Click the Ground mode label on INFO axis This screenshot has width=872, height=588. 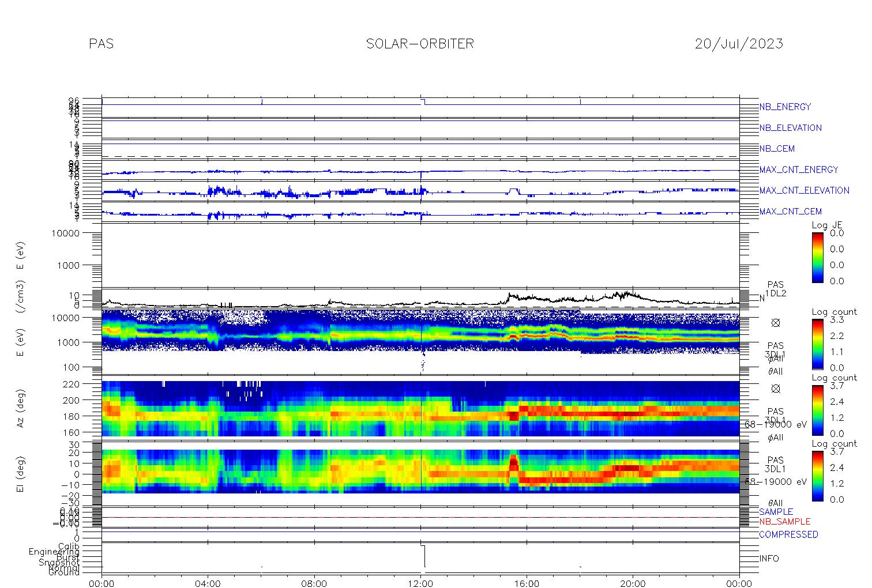63,572
